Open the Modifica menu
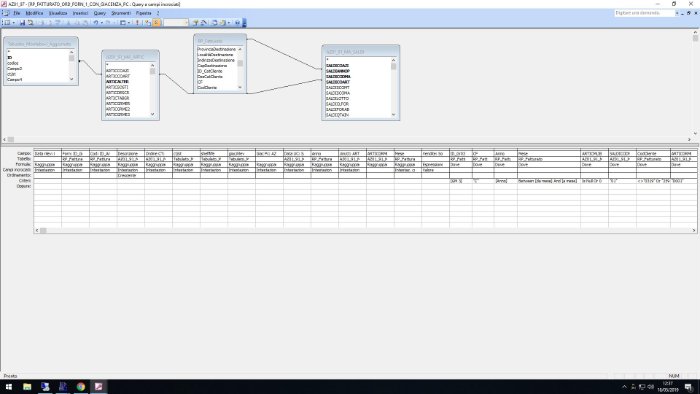 pyautogui.click(x=34, y=13)
